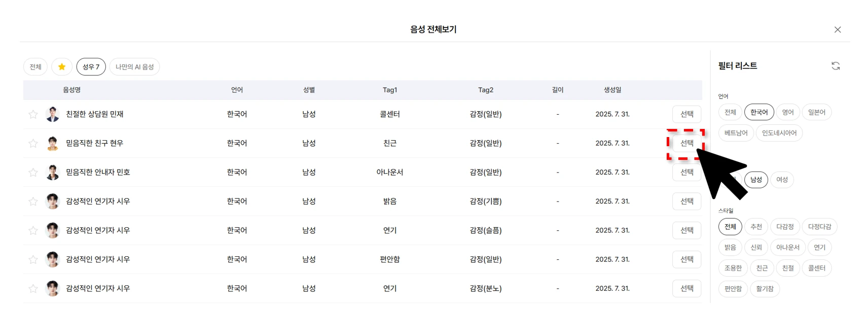Click the 현우 avatar thumbnail
This screenshot has height=334, width=868.
52,143
